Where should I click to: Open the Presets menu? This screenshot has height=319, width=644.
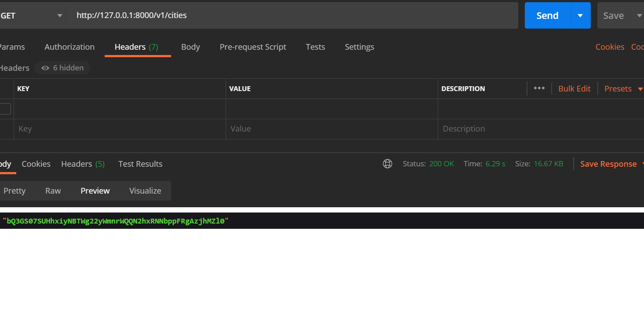tap(618, 88)
